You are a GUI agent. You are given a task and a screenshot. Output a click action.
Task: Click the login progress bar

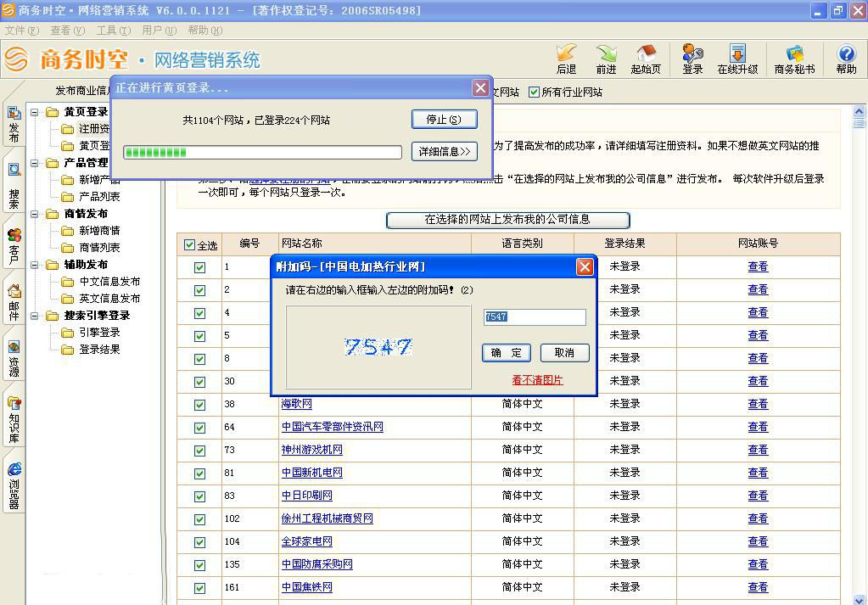pos(262,153)
